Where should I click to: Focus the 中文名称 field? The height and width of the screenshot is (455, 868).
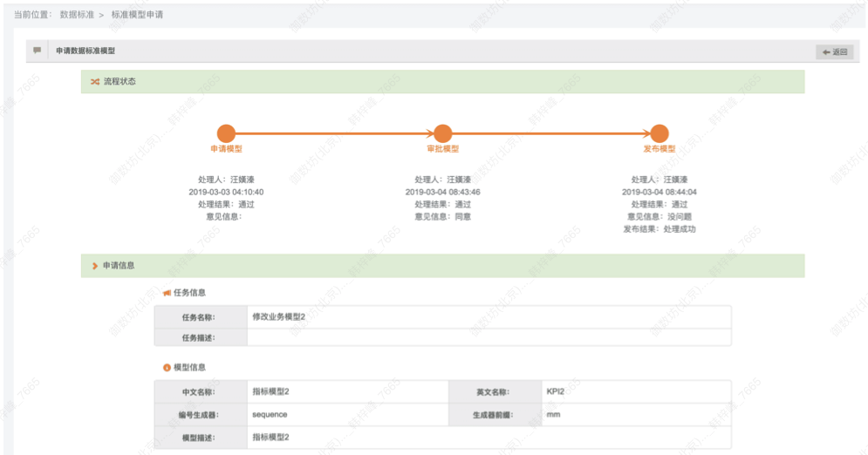point(347,391)
